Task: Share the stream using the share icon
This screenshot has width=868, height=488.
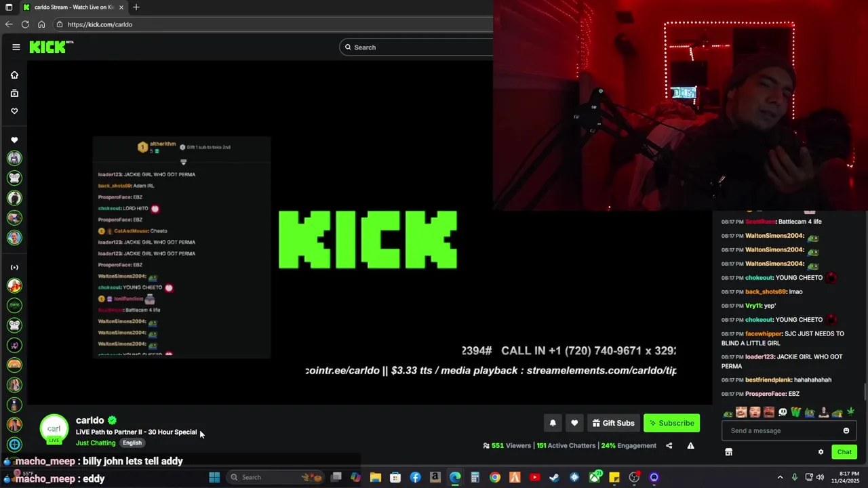Action: (x=669, y=445)
